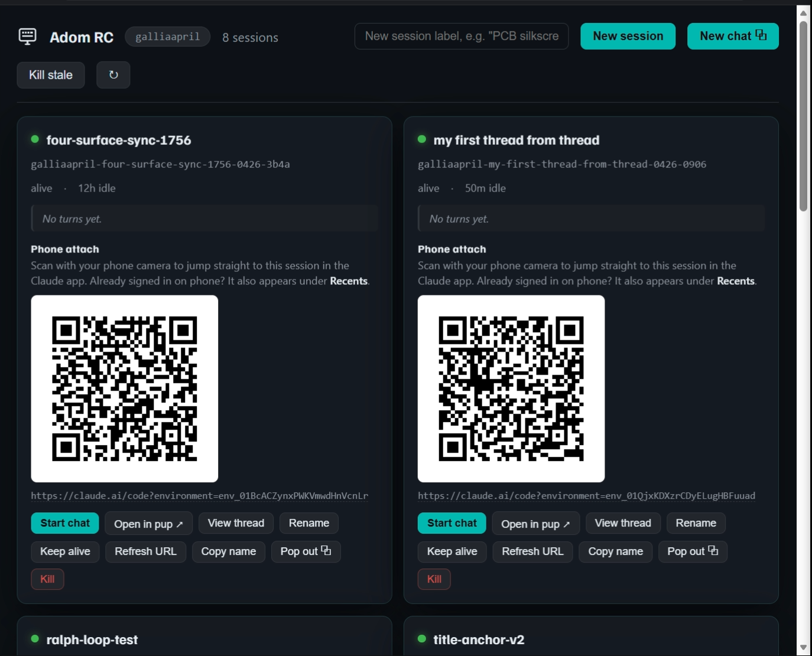The width and height of the screenshot is (812, 656).
Task: View thread of my first thread session
Action: coord(623,523)
